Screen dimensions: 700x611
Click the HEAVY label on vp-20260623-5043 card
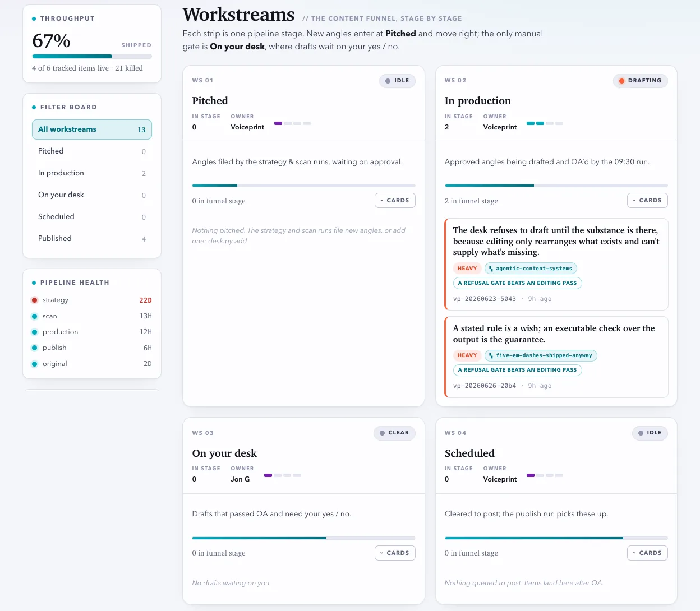[x=467, y=269]
